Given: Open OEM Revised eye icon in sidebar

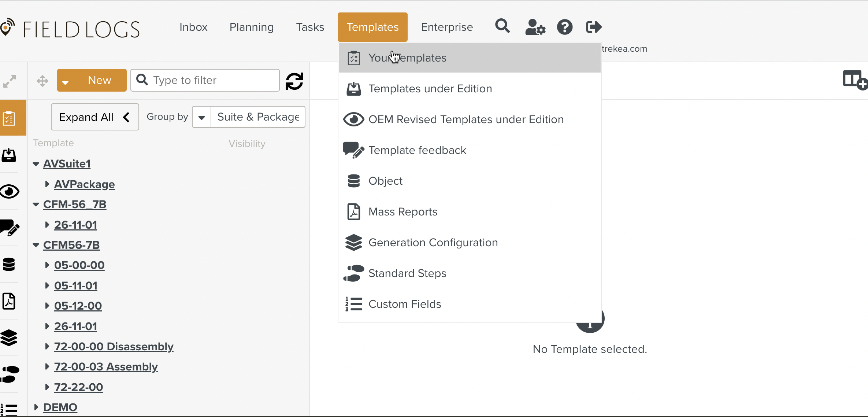Looking at the screenshot, I should (x=10, y=191).
